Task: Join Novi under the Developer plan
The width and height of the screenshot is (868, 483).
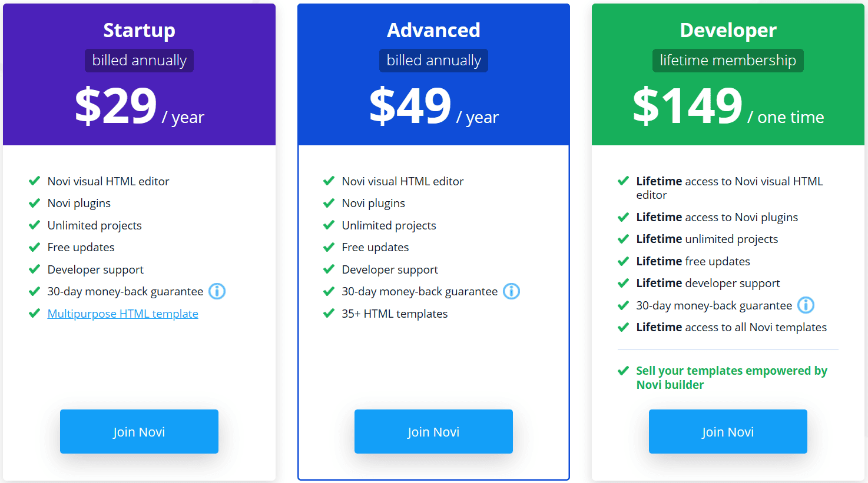Action: (x=728, y=431)
